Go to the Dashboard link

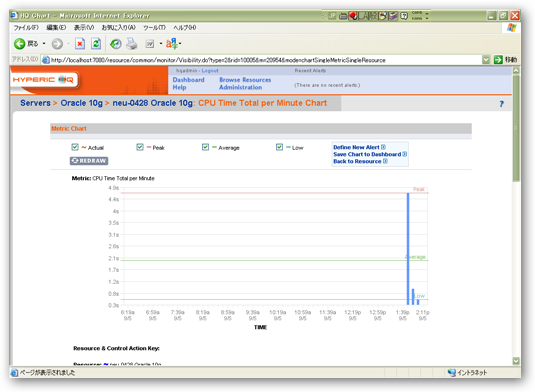pyautogui.click(x=188, y=80)
